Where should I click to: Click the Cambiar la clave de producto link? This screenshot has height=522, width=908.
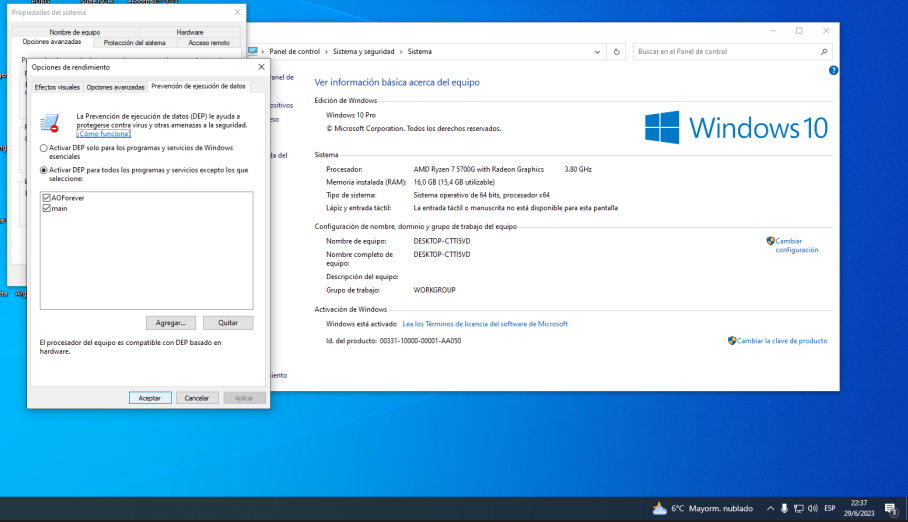(782, 341)
